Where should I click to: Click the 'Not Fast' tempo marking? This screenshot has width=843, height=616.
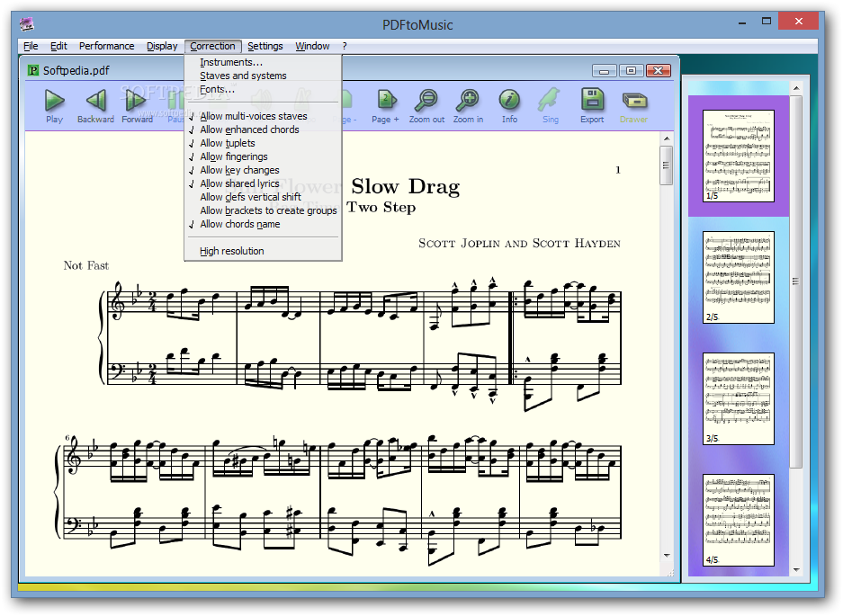pos(86,265)
